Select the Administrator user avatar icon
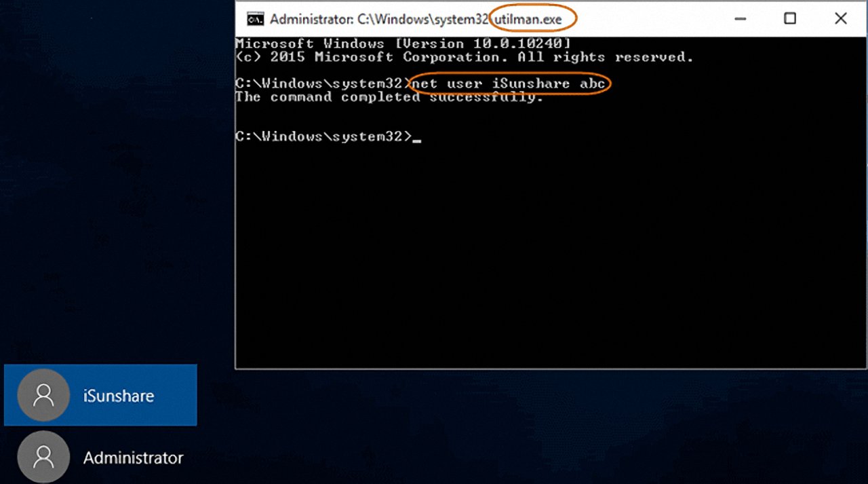868x484 pixels. (x=43, y=457)
